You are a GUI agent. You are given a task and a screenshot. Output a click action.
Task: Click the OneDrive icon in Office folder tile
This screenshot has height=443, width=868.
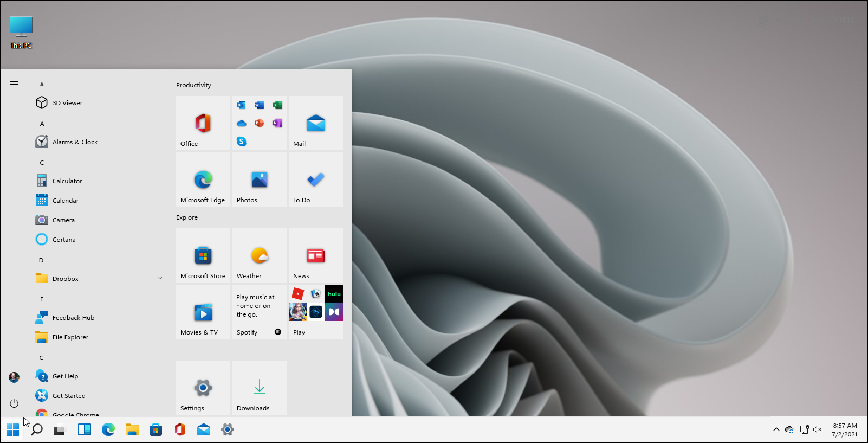point(242,123)
